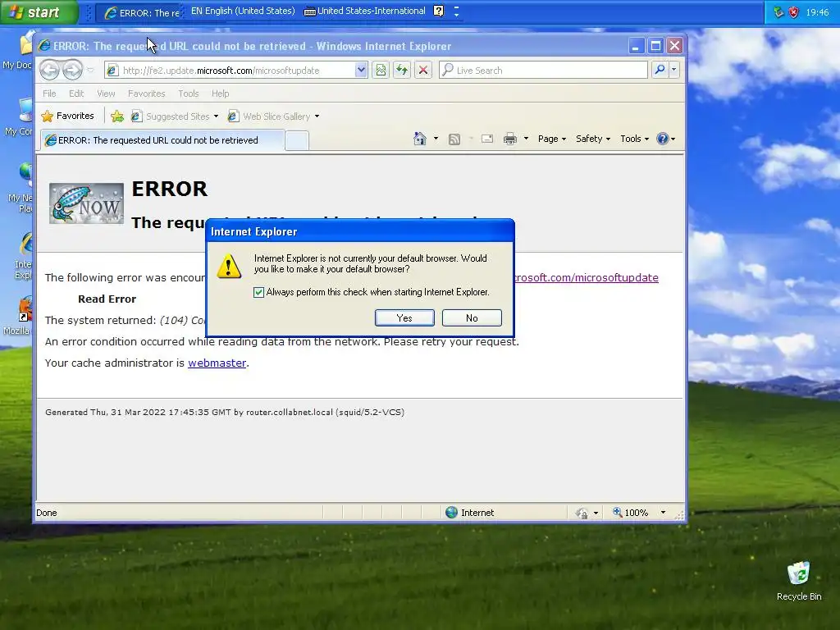Click the ERROR taskbar button for Internet Explorer
The image size is (840, 630).
[140, 12]
